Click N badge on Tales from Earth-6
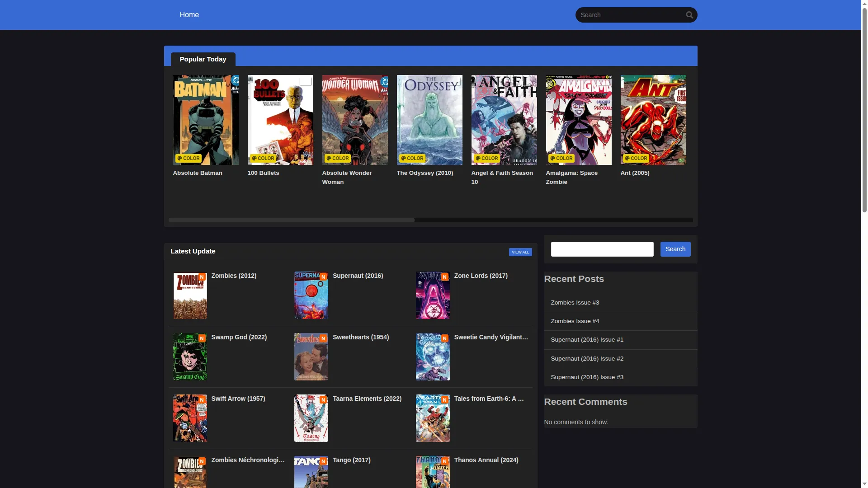868x488 pixels. pyautogui.click(x=445, y=400)
